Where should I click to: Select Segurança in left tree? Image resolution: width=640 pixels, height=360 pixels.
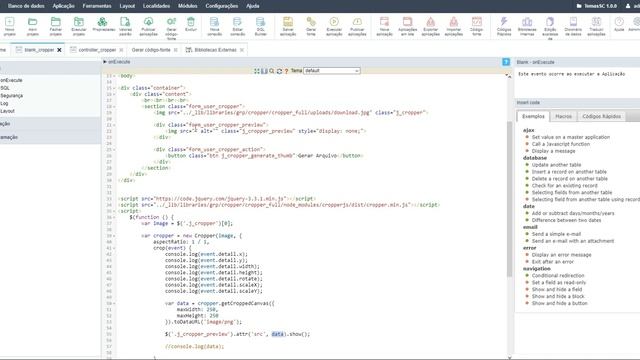coord(11,96)
